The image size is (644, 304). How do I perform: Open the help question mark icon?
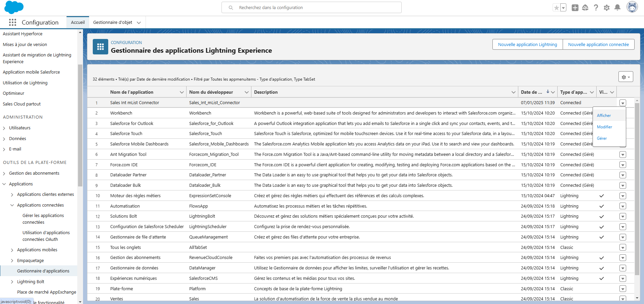point(596,8)
